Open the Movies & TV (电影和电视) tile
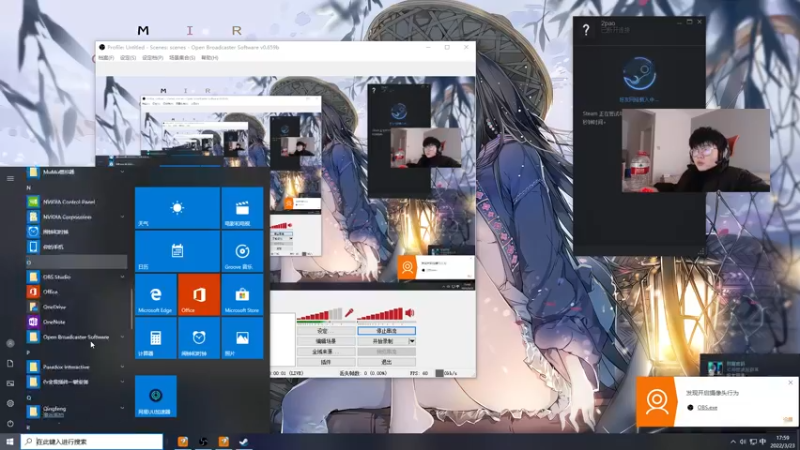Screen dimensions: 800x450 (242, 208)
